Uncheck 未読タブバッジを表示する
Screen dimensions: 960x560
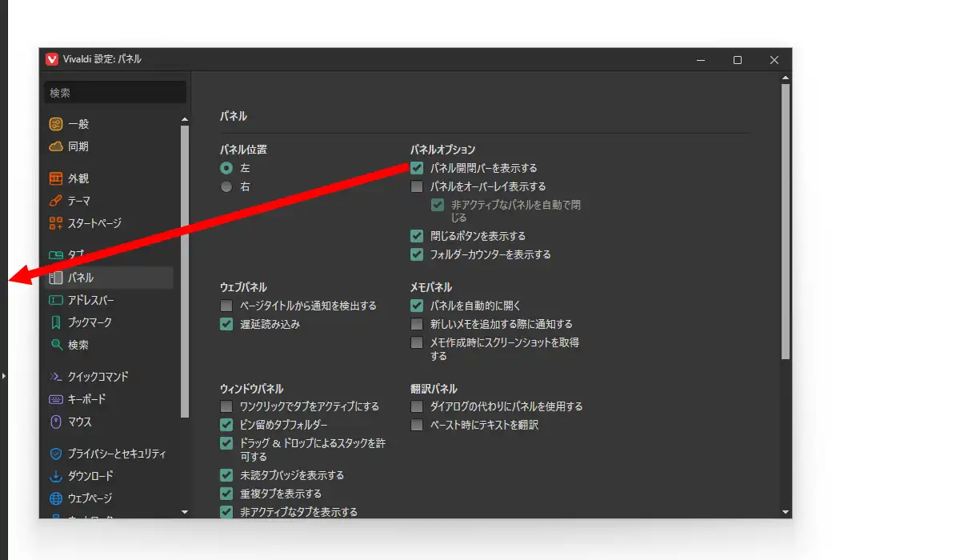pyautogui.click(x=226, y=475)
